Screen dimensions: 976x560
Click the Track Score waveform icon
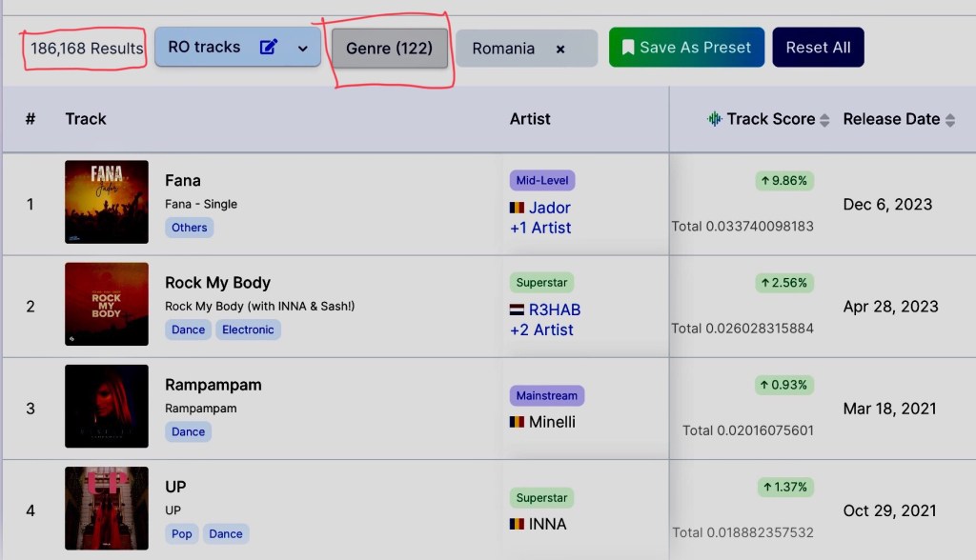click(714, 119)
